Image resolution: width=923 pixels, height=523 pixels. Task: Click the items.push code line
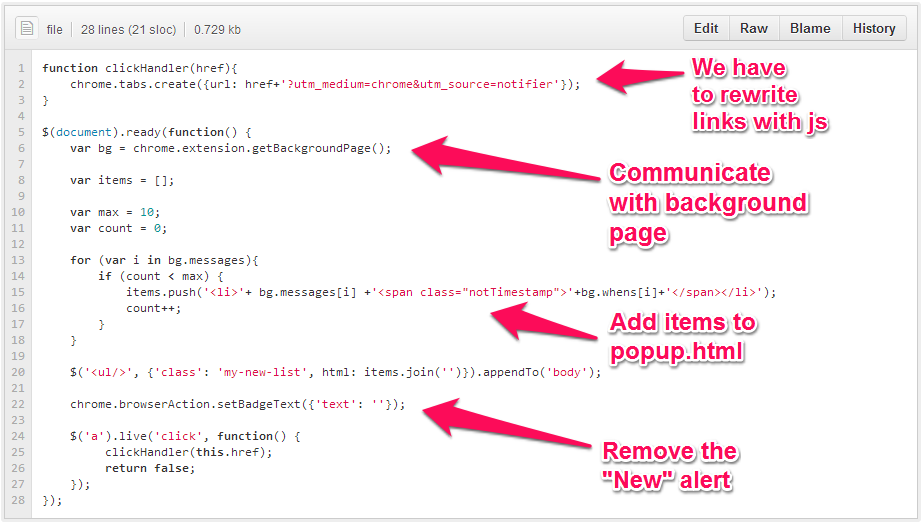tap(450, 292)
